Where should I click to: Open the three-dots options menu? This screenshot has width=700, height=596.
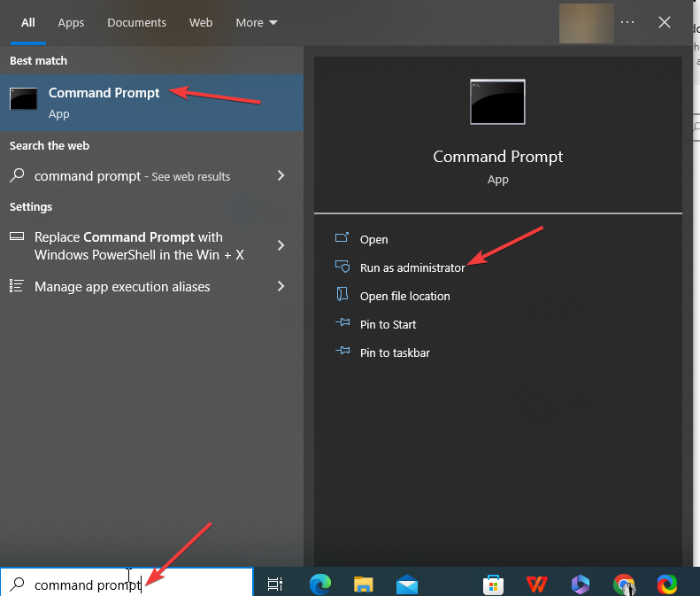627,22
